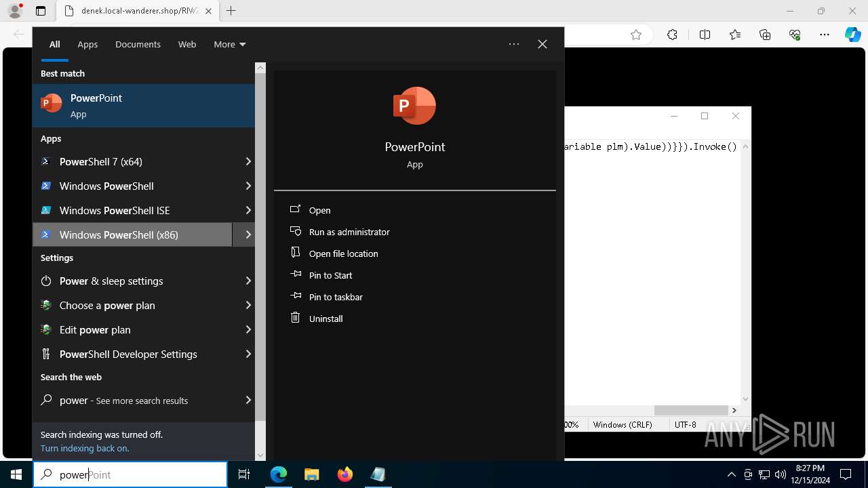
Task: Toggle Edge split screen view
Action: pyautogui.click(x=705, y=35)
